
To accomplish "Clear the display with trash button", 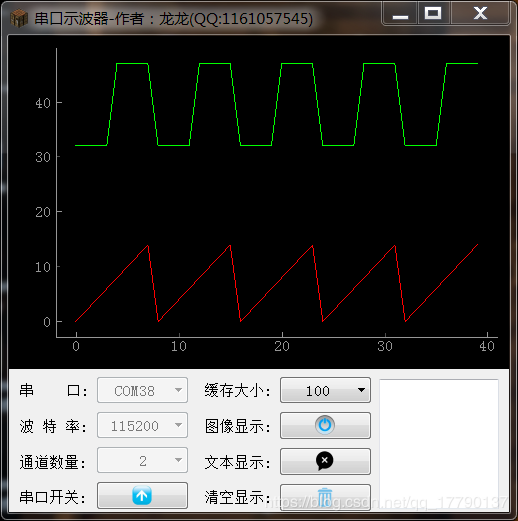I will [325, 497].
